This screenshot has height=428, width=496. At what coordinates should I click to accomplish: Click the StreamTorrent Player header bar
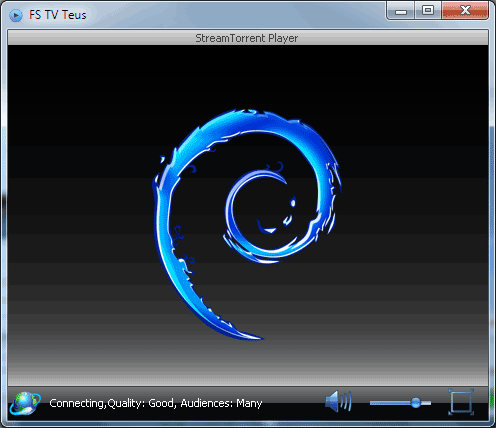[248, 38]
